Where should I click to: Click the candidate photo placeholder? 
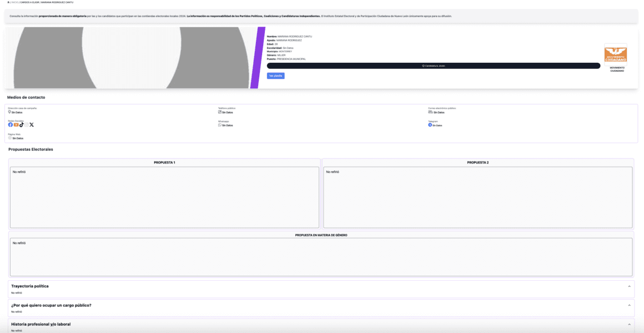130,58
